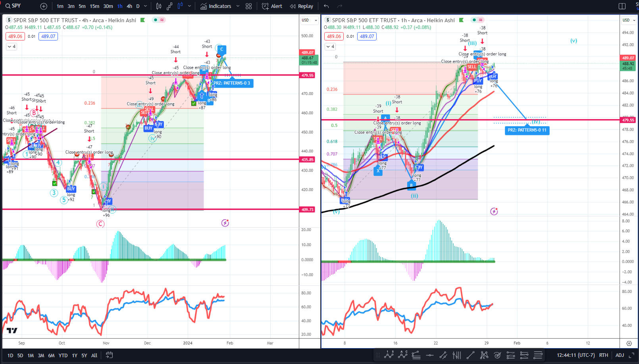Toggle RTH session setting
639x364 pixels.
(x=604, y=355)
